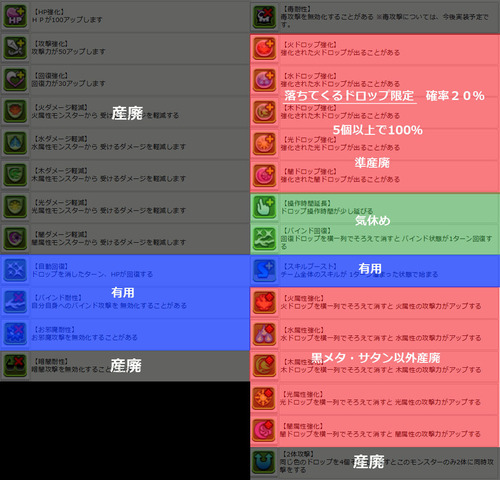The height and width of the screenshot is (480, 500).
Task: Click the 光属性強化 sun icon
Action: tap(264, 398)
